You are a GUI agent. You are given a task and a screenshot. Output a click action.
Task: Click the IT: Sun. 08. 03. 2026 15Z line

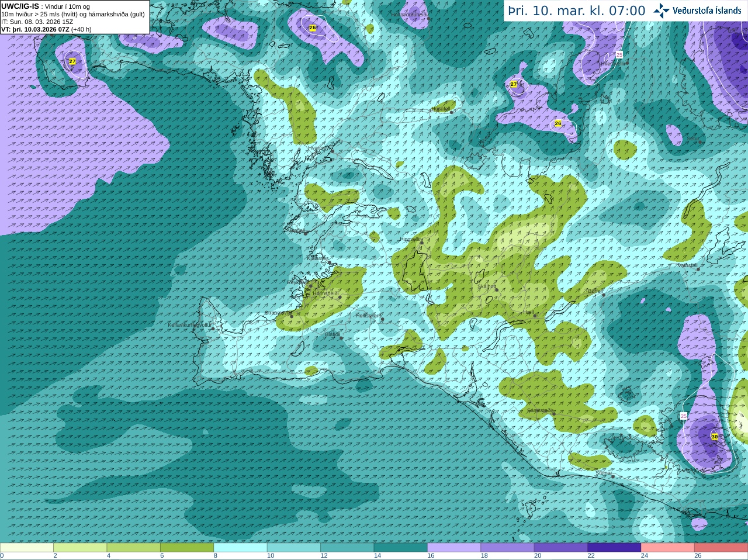click(37, 22)
